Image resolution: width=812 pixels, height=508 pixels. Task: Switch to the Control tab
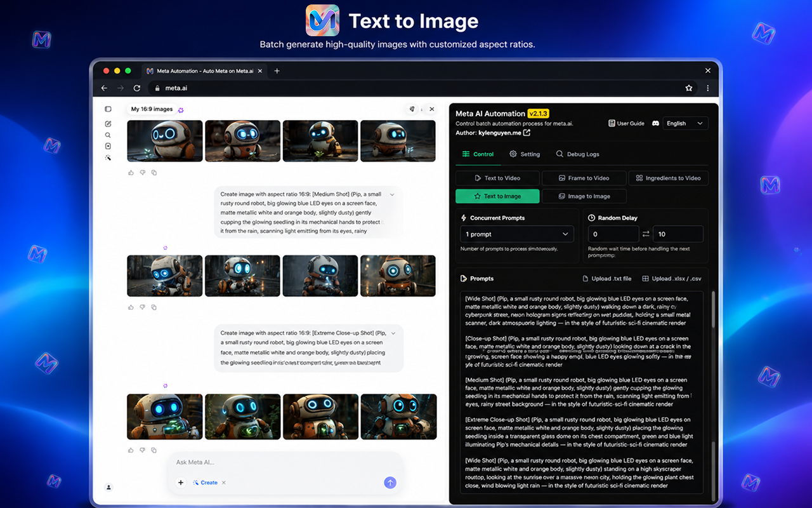[478, 154]
